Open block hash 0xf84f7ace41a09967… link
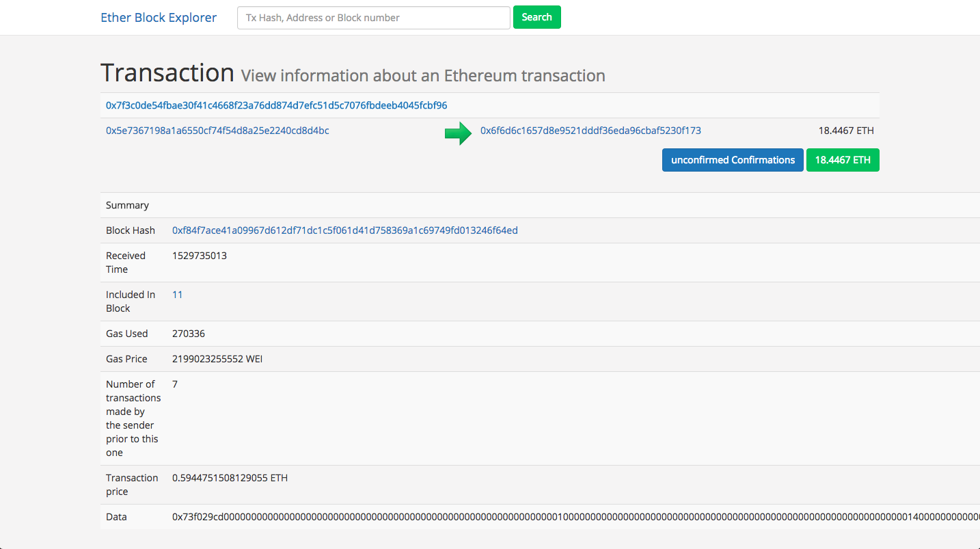Viewport: 980px width, 549px height. click(345, 230)
